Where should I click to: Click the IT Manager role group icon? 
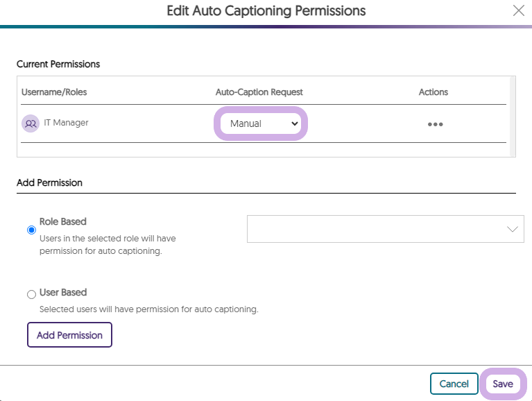31,123
